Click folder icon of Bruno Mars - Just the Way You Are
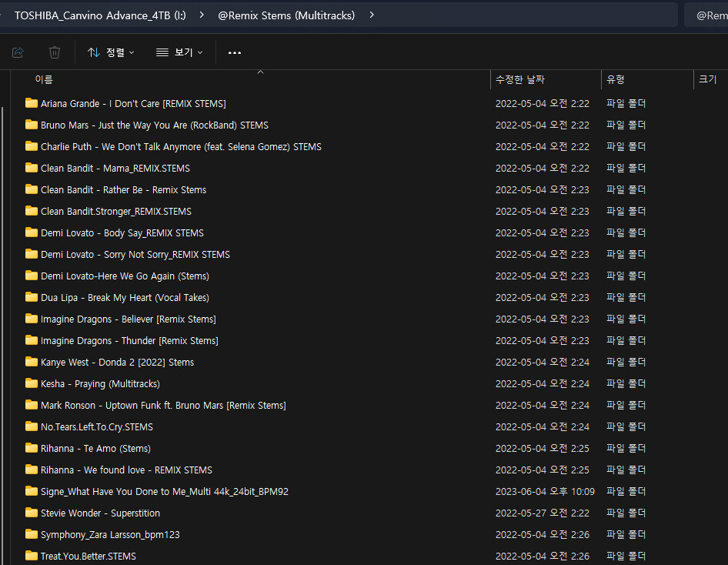This screenshot has height=565, width=728. pos(32,125)
